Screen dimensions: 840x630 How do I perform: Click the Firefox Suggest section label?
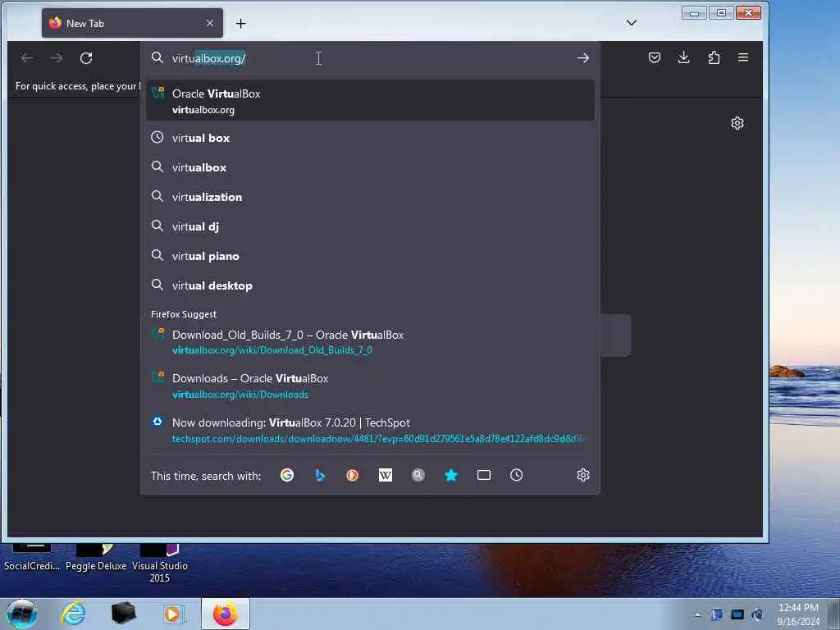point(184,314)
